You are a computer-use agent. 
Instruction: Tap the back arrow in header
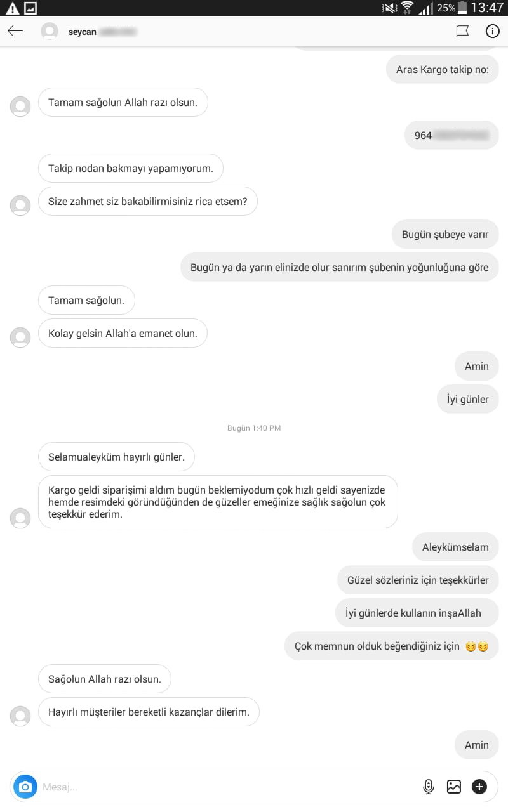tap(15, 30)
